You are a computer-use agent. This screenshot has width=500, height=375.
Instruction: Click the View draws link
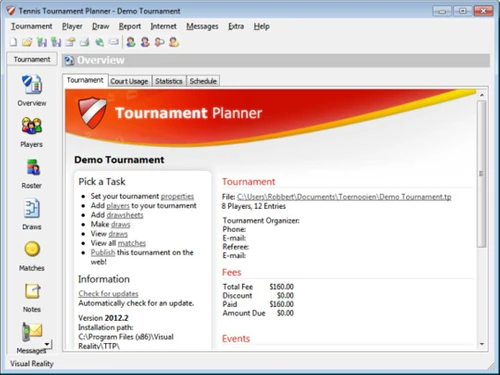pyautogui.click(x=118, y=234)
